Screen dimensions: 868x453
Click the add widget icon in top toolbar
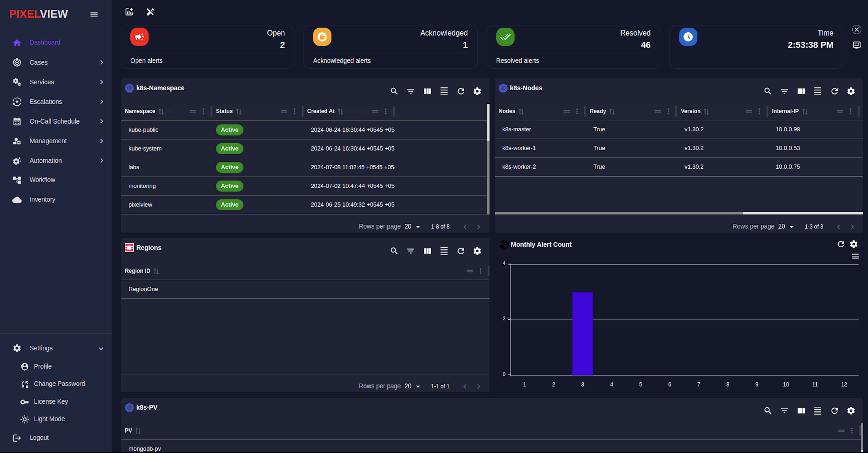click(x=129, y=12)
